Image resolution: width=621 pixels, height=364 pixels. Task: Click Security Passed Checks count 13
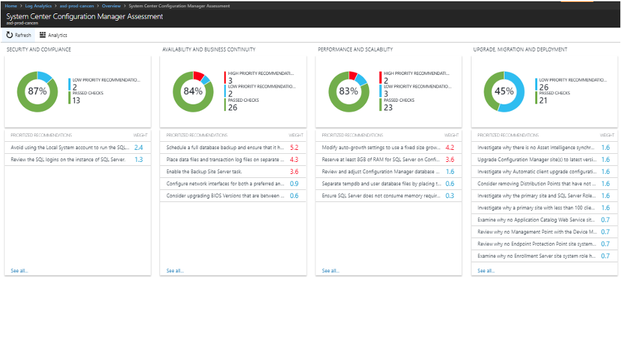76,100
